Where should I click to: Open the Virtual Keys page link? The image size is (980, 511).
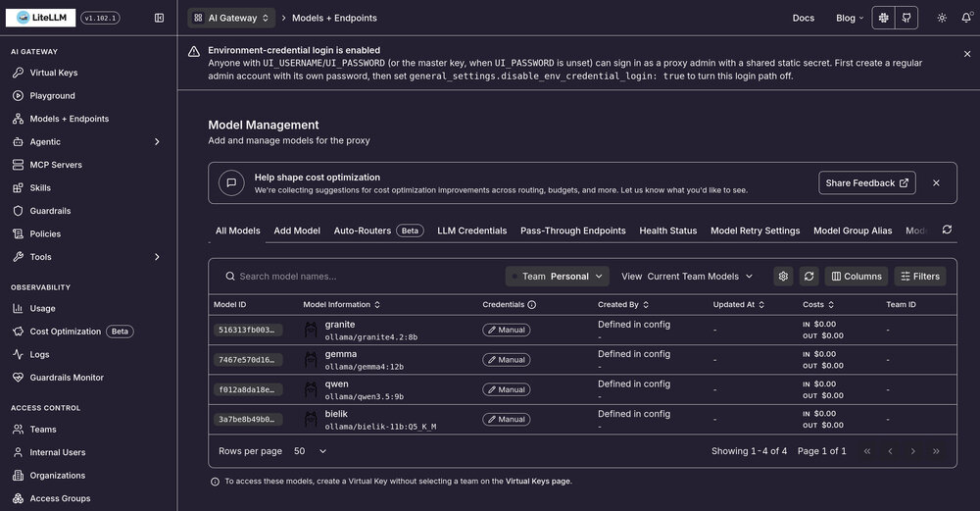point(537,482)
